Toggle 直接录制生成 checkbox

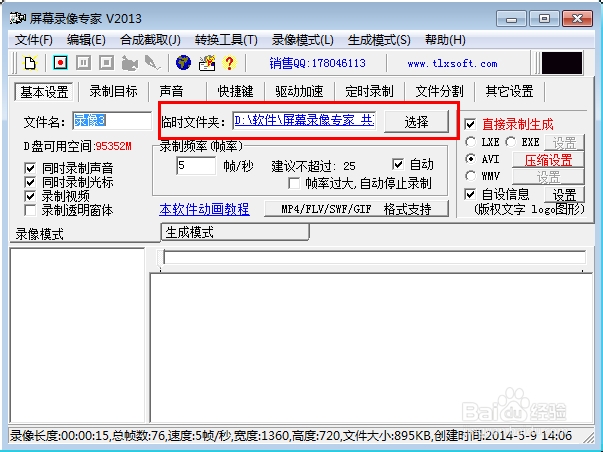pyautogui.click(x=470, y=124)
